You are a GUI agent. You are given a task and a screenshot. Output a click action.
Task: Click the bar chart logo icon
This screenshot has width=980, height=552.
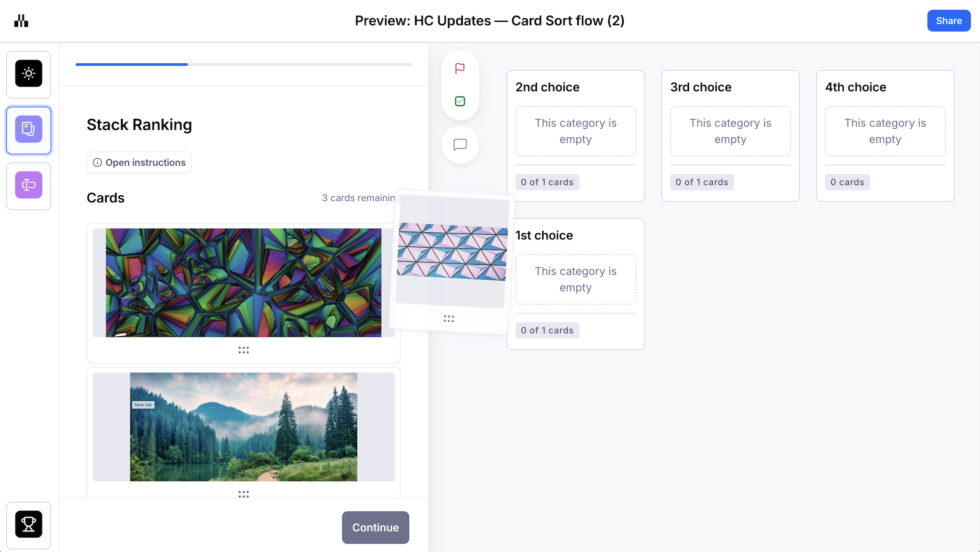coord(21,21)
